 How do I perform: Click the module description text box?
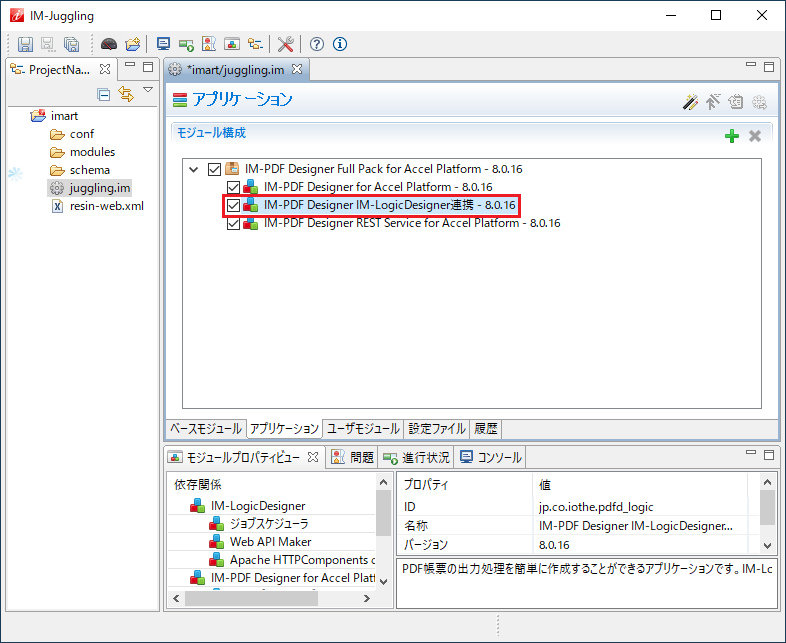point(587,583)
